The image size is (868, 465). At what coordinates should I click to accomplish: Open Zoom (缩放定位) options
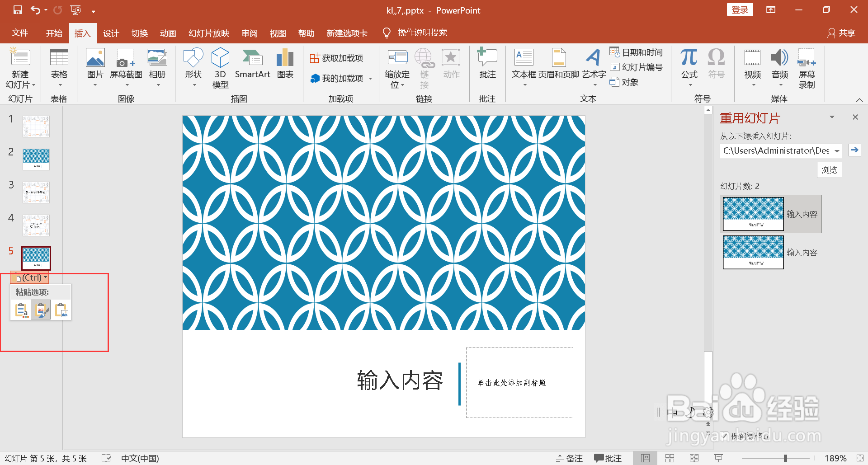397,69
